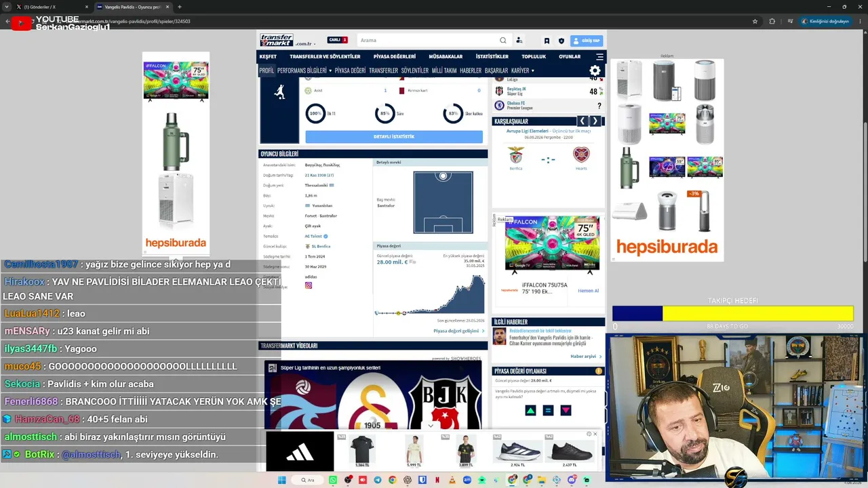Click the shield icon in the header
This screenshot has height=488, width=868.
pyautogui.click(x=561, y=41)
